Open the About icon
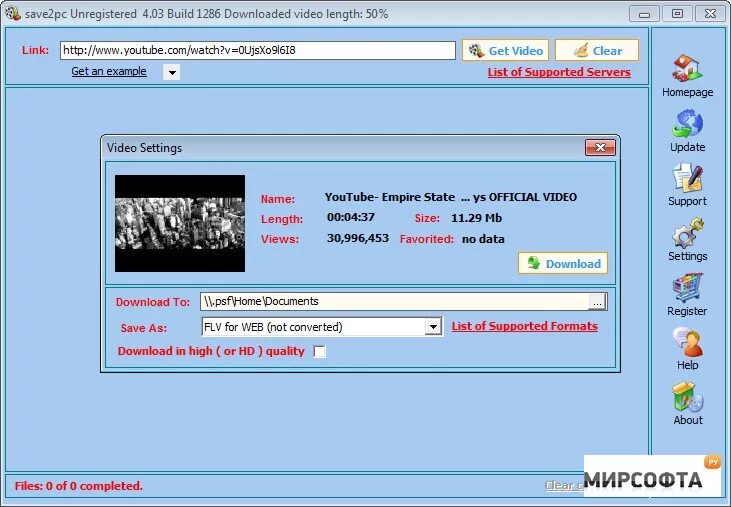This screenshot has height=507, width=731. [687, 397]
